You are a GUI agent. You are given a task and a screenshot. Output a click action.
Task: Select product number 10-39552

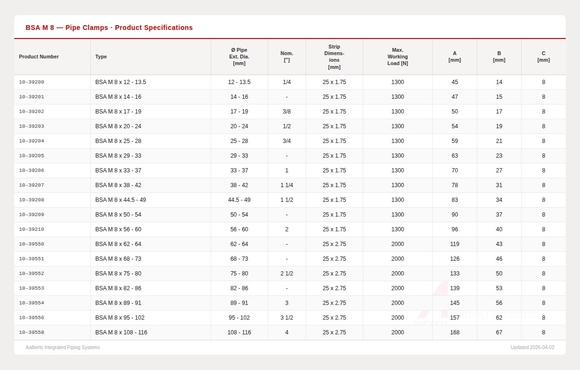coord(31,273)
